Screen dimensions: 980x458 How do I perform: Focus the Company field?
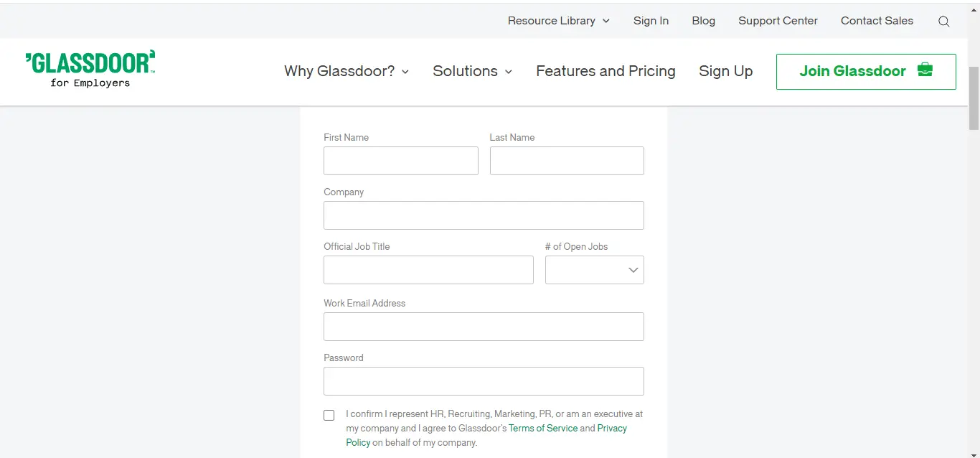(484, 215)
